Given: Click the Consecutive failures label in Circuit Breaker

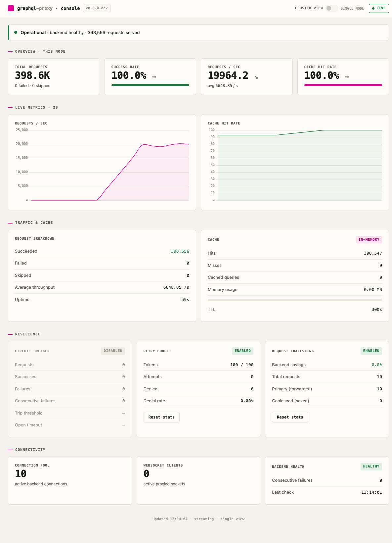Looking at the screenshot, I should 35,401.
